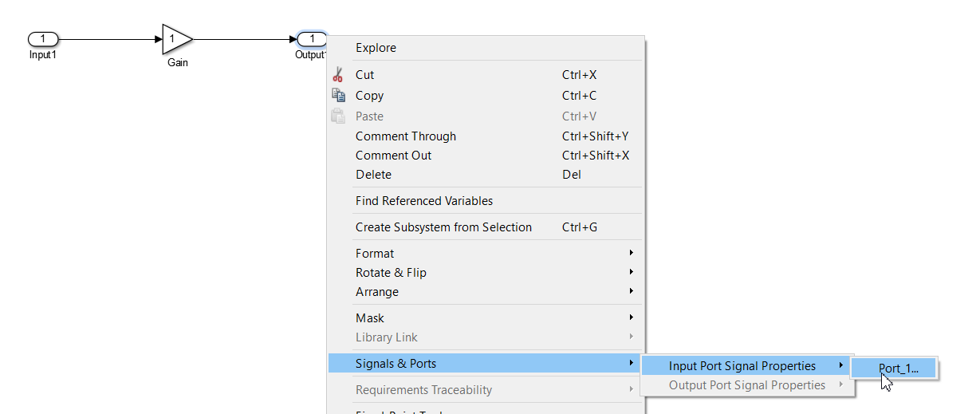Choose Comment Out menu entry
The image size is (980, 414).
393,156
